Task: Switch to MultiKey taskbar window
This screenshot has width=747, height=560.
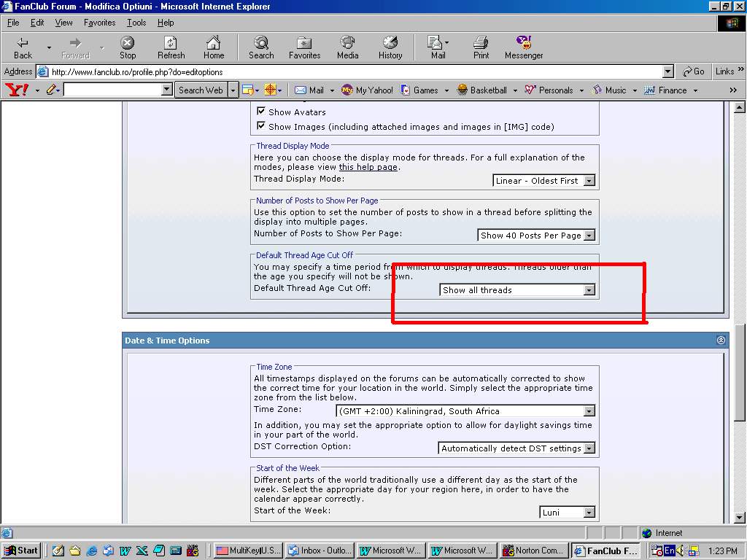Action: (249, 551)
